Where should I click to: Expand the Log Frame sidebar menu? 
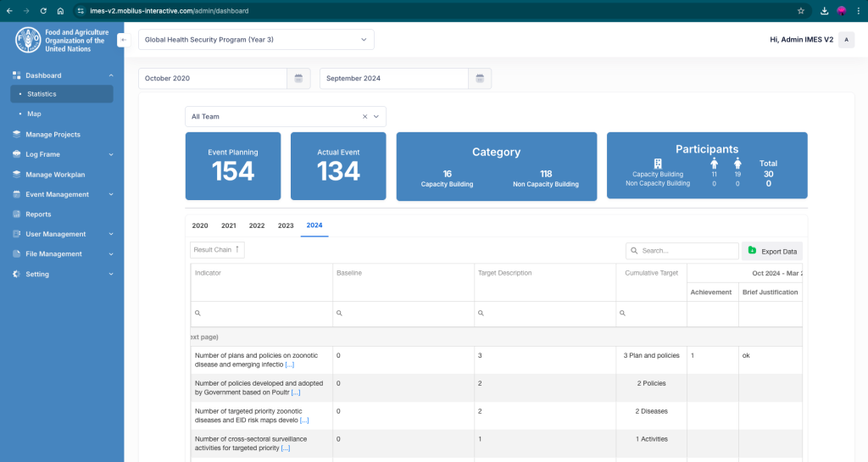(x=111, y=154)
